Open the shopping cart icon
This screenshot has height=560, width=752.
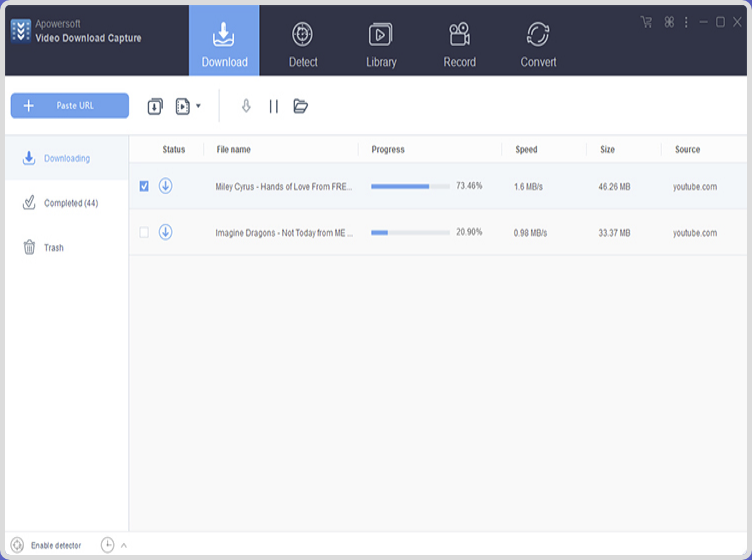646,22
